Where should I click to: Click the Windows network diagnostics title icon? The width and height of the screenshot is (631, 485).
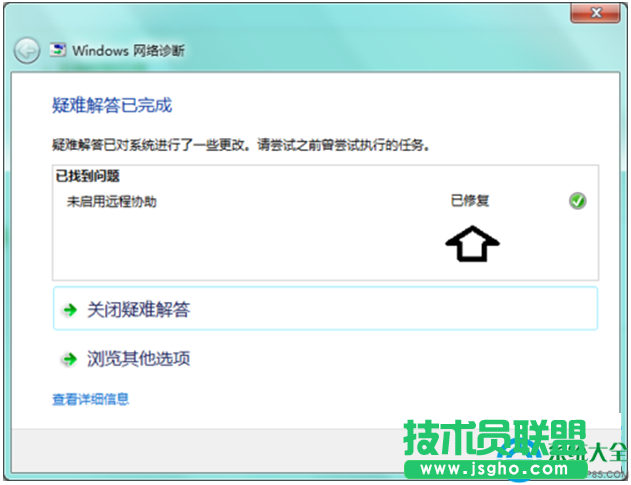point(58,50)
